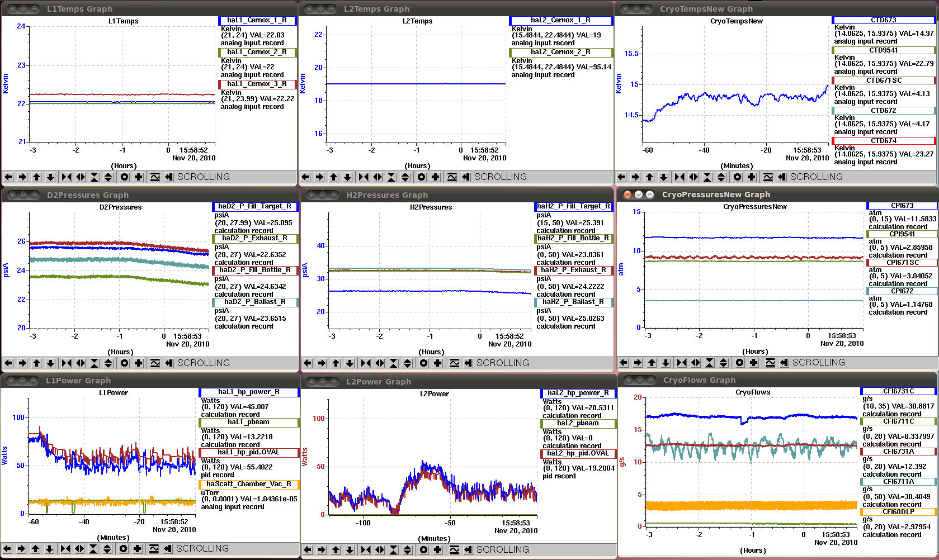
Task: Pan down in L1Temps Graph toolbar
Action: pyautogui.click(x=51, y=177)
